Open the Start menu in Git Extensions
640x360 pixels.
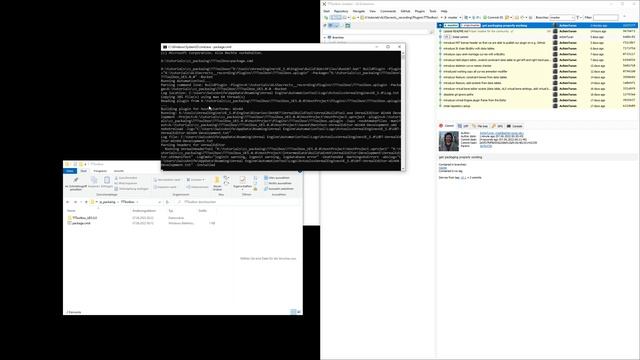coord(327,11)
